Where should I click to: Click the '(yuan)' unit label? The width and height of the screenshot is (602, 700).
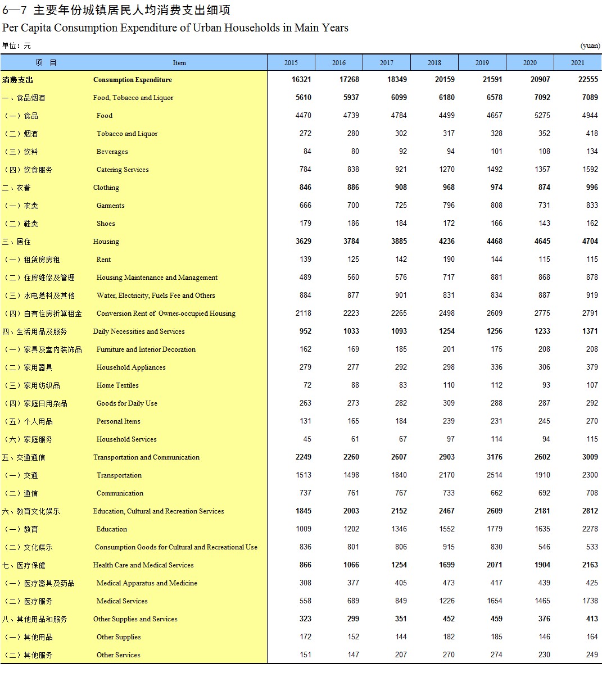pyautogui.click(x=590, y=46)
